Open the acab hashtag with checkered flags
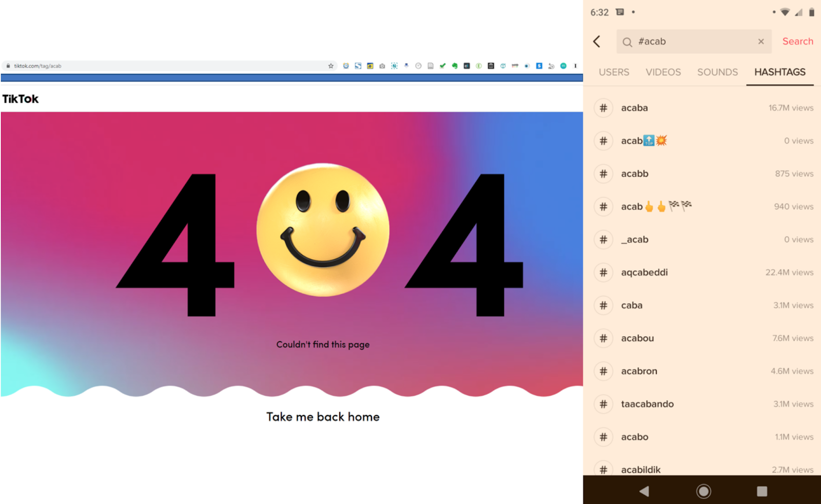This screenshot has width=821, height=504. [x=702, y=206]
